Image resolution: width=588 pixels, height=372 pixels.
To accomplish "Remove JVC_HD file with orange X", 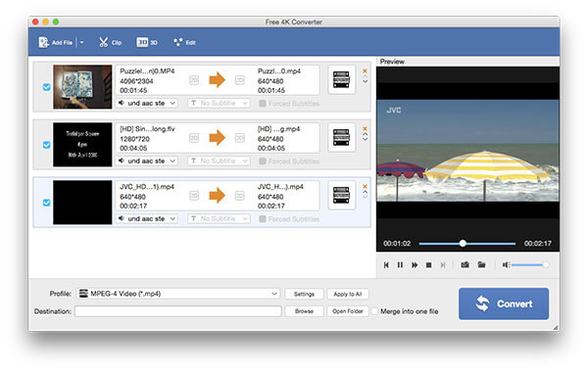I will coord(365,186).
